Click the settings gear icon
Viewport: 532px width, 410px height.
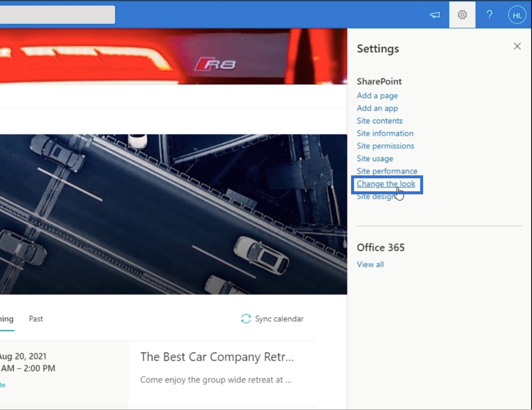point(462,15)
